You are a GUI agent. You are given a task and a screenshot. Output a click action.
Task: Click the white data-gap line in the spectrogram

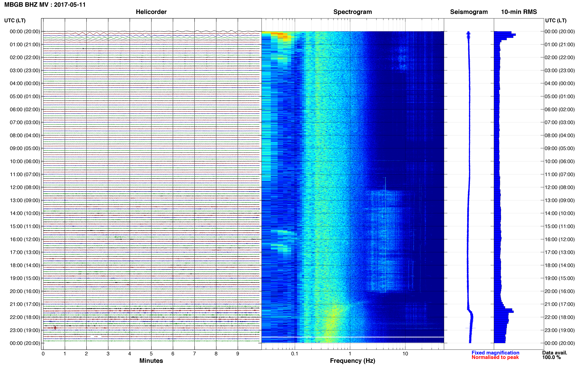pyautogui.click(x=352, y=337)
